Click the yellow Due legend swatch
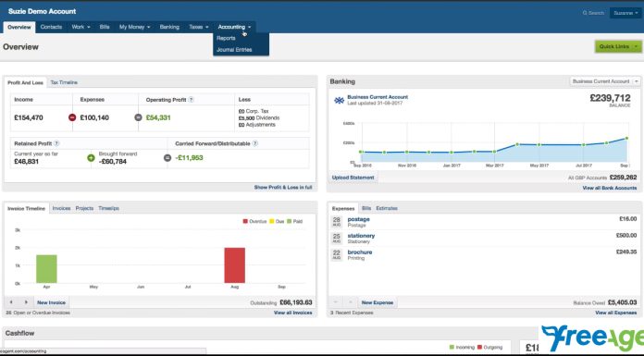Viewport: 644px width, 356px height. 271,221
